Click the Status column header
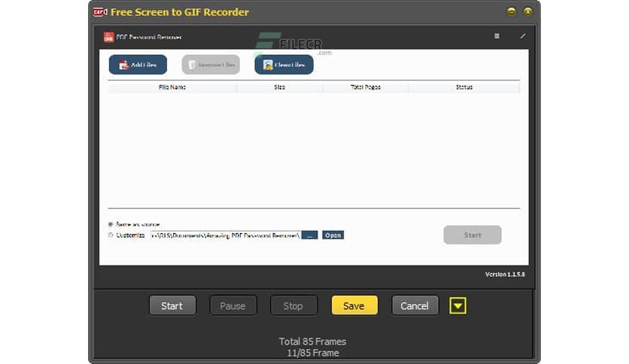Viewport: 629px width, 364px height. (464, 87)
